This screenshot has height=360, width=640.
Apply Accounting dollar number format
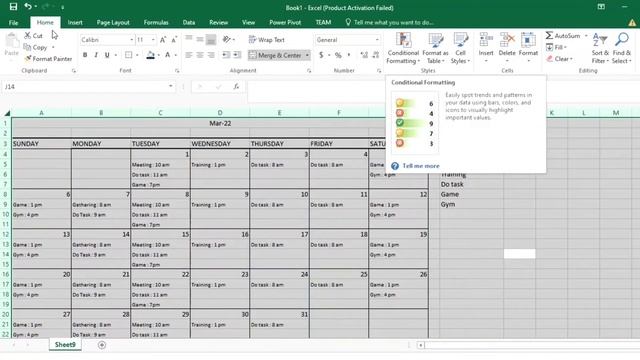pos(321,55)
